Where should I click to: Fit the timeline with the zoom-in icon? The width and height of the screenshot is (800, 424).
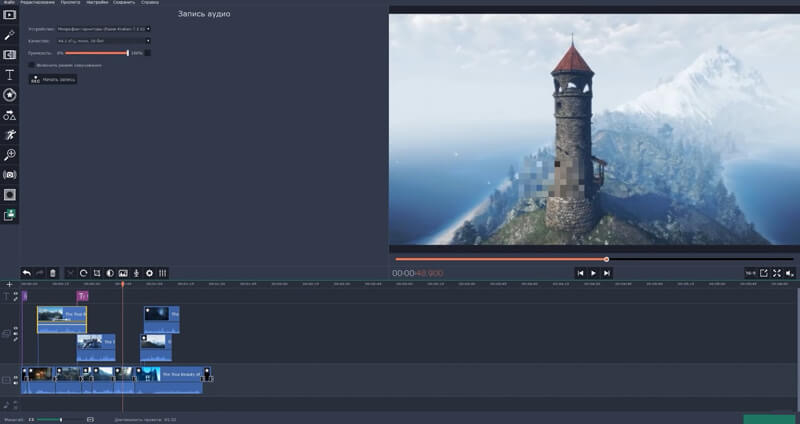(90, 419)
